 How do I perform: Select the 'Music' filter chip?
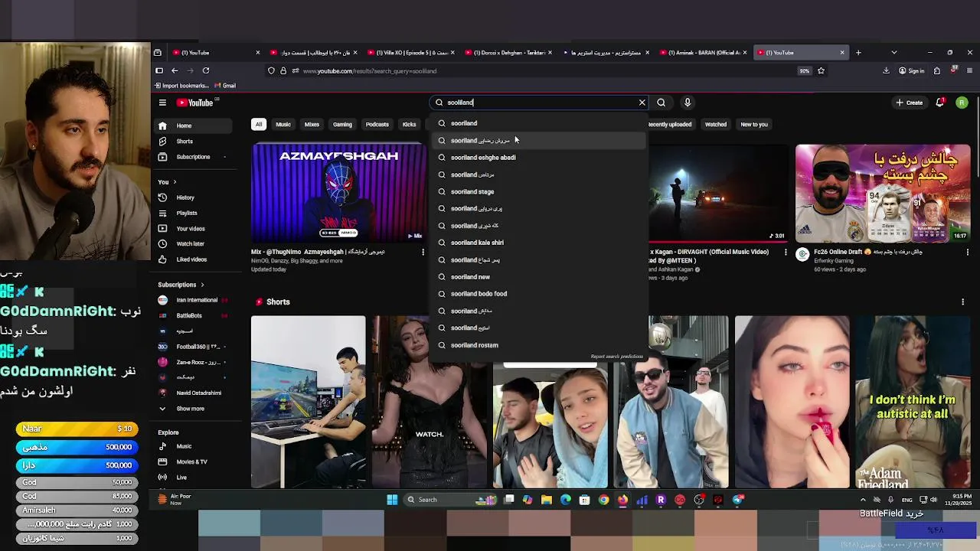(x=283, y=124)
